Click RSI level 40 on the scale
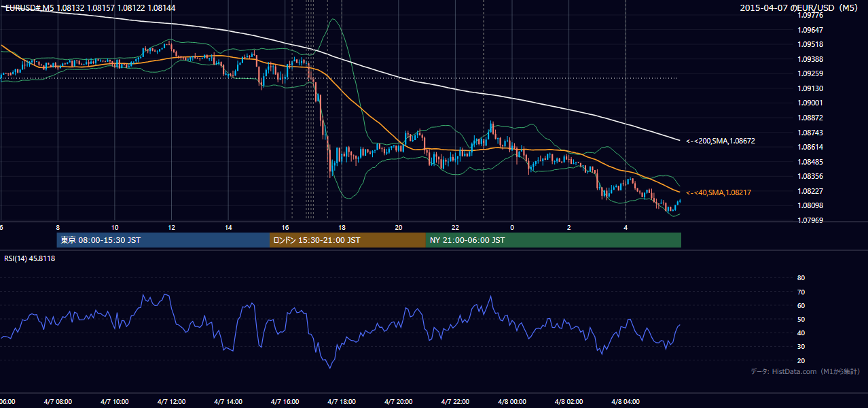 click(801, 333)
